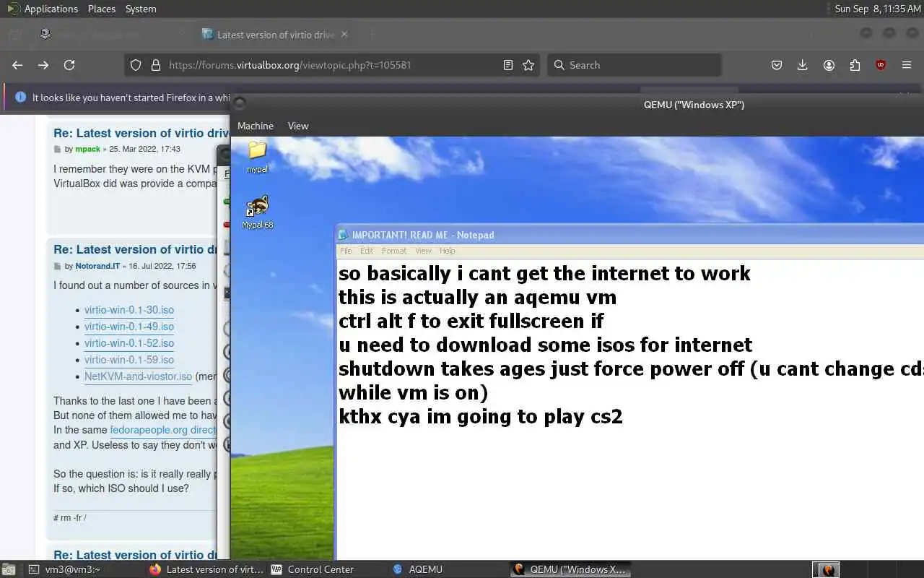Open mpack user profile link

(x=88, y=149)
